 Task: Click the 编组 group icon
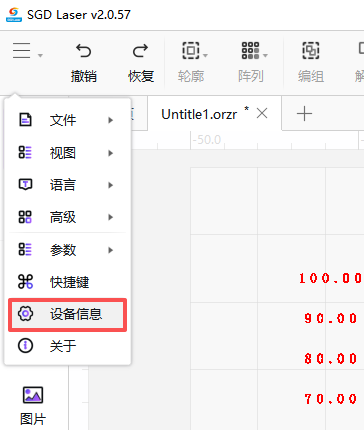click(x=311, y=50)
